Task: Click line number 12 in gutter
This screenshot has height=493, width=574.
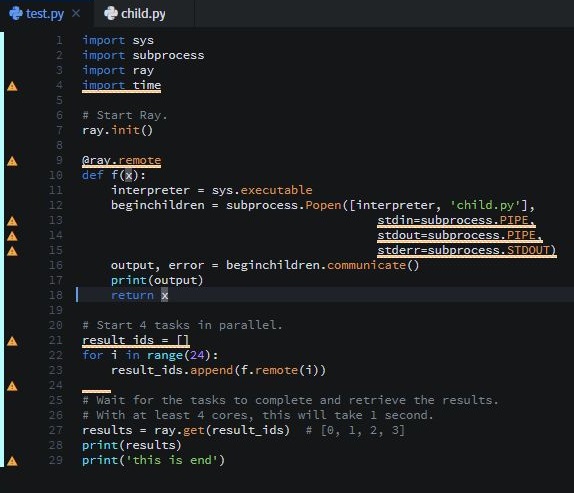Action: pos(56,205)
